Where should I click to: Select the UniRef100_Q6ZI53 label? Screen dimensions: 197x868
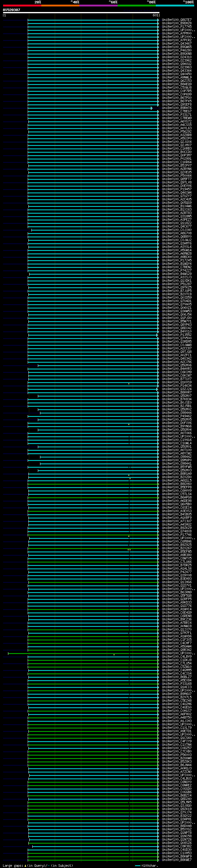pos(177,81)
